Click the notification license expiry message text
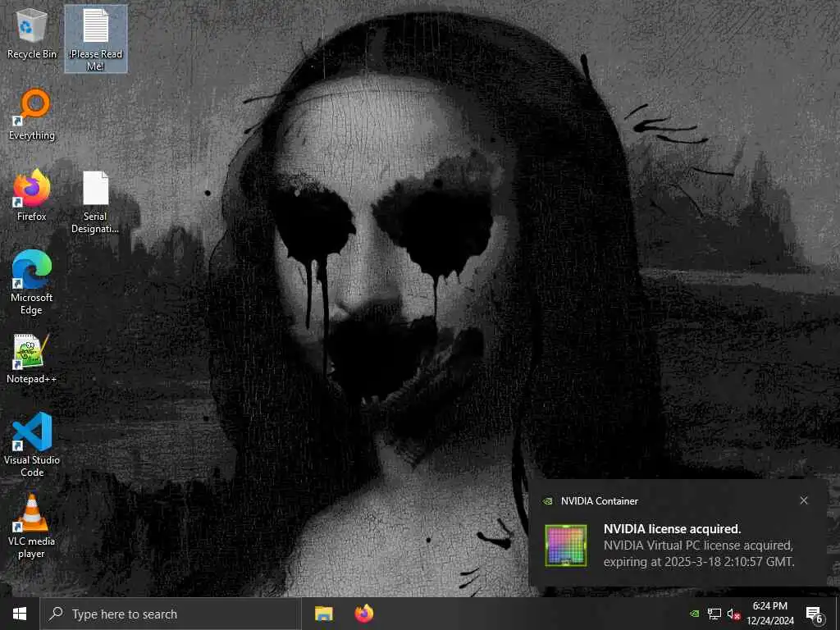 (x=699, y=554)
